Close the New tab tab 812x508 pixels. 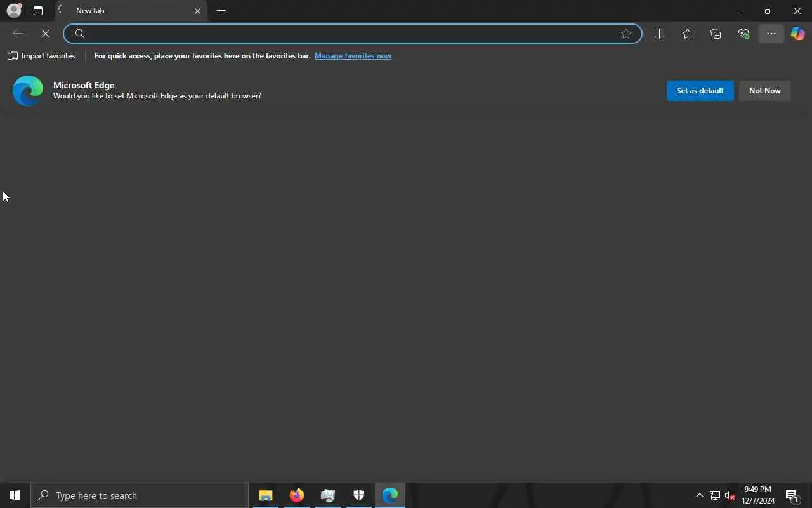pos(197,11)
